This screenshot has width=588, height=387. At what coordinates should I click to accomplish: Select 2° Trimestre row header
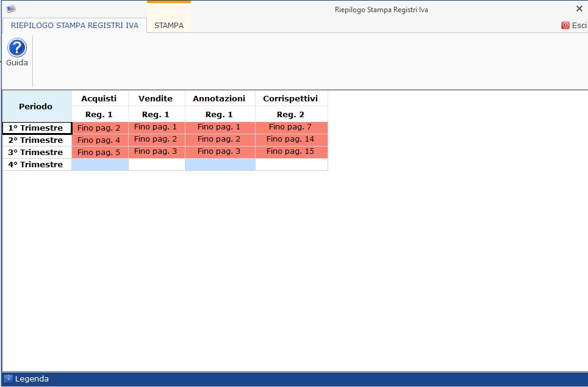tap(37, 140)
